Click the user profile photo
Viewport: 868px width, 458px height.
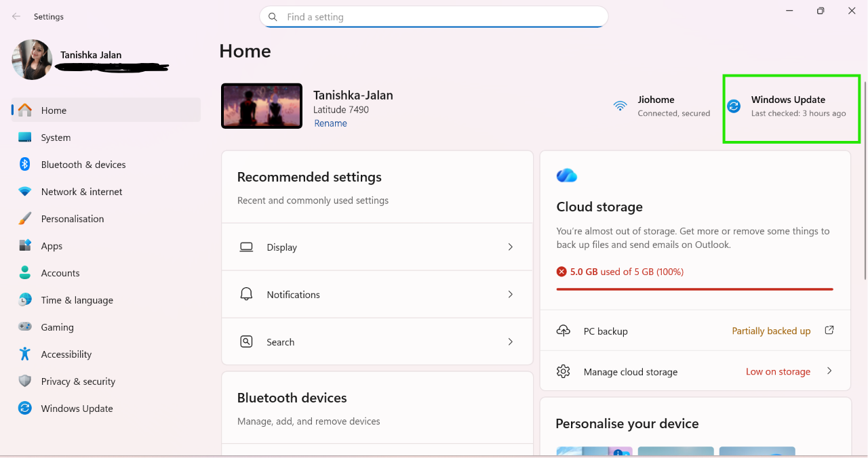pos(32,60)
